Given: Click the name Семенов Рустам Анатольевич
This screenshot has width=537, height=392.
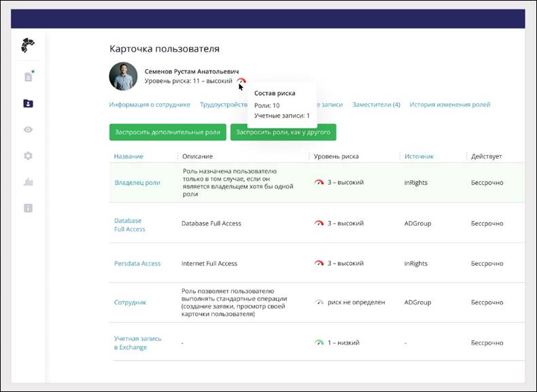Looking at the screenshot, I should [192, 71].
